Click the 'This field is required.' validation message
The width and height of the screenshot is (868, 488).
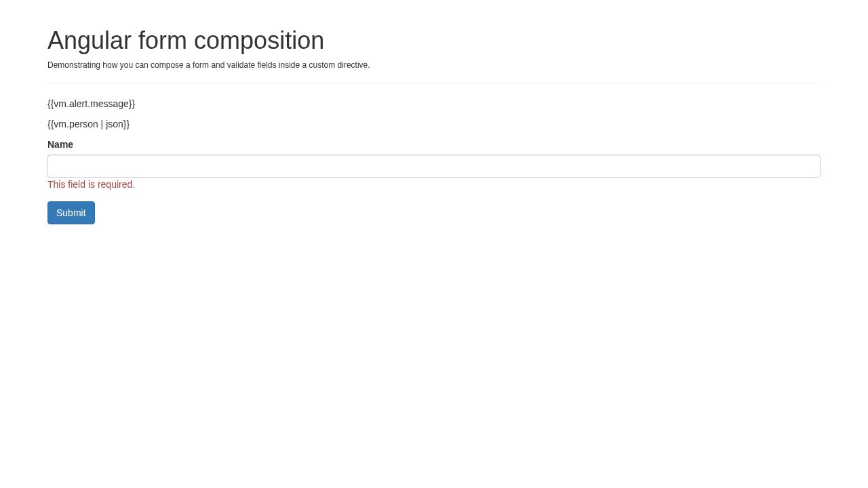91,184
